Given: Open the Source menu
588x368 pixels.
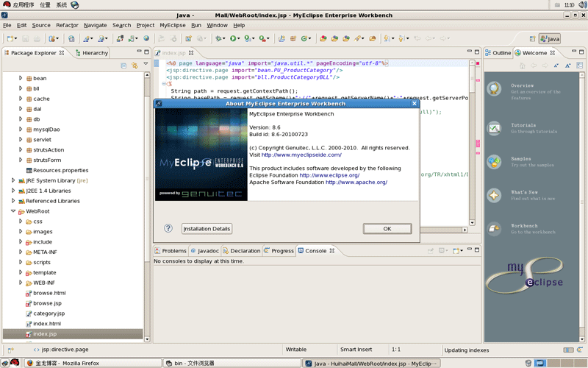Looking at the screenshot, I should pos(41,25).
